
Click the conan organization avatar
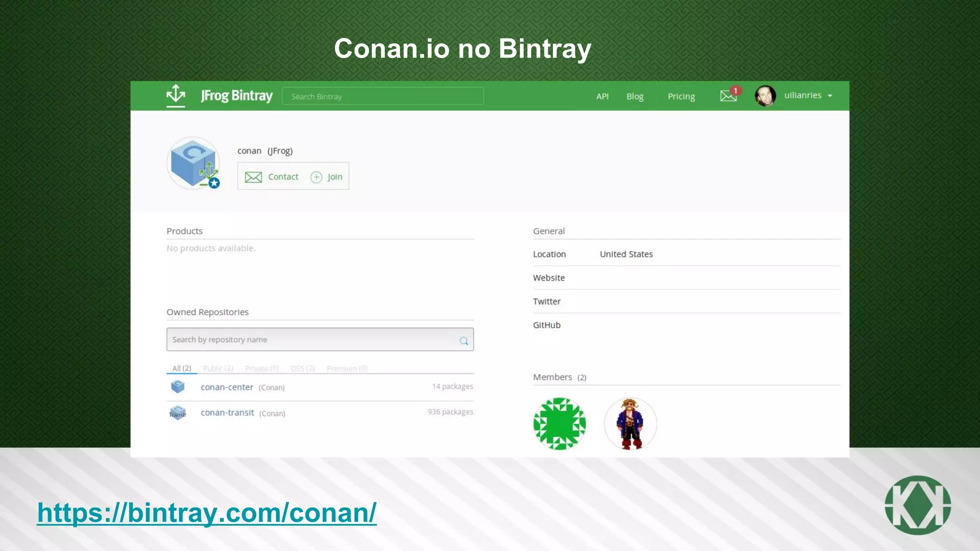point(193,163)
